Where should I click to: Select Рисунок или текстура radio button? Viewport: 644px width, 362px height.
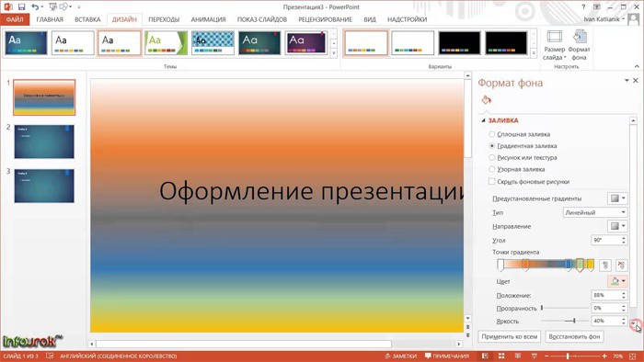click(x=491, y=157)
